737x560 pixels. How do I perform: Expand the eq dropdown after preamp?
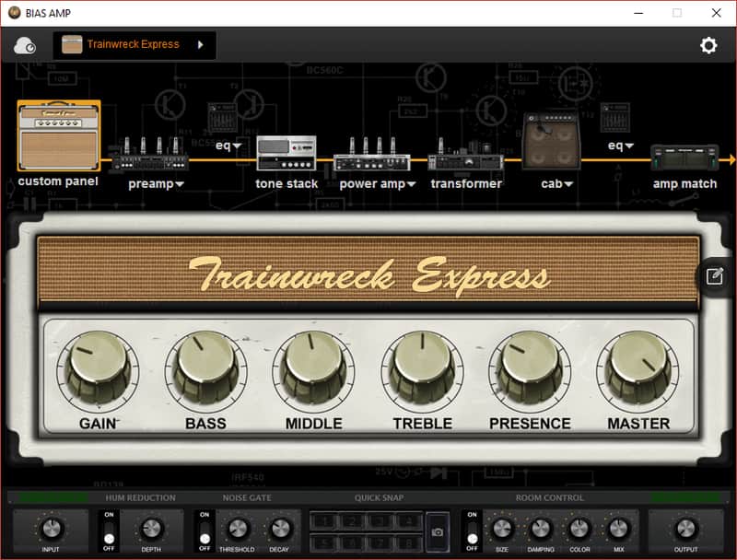click(x=237, y=146)
